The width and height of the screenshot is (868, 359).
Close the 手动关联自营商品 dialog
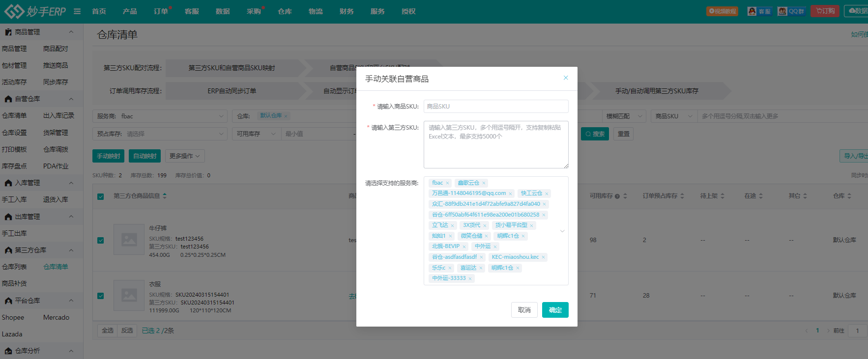[566, 78]
